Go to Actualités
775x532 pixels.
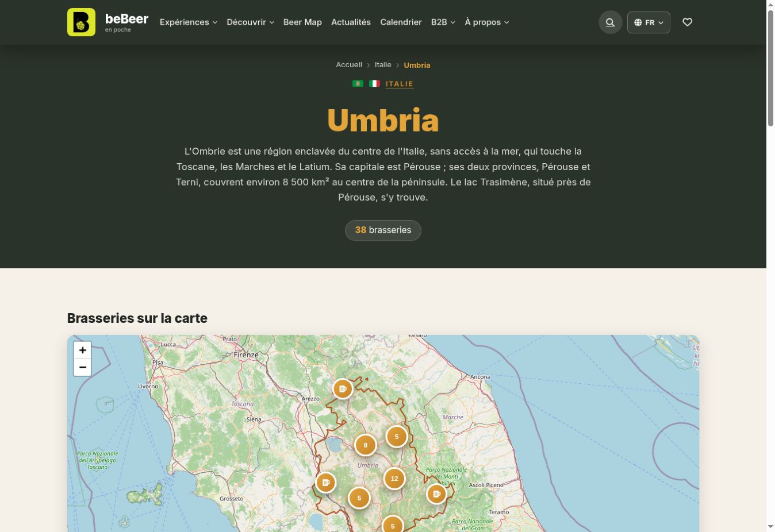(x=351, y=22)
